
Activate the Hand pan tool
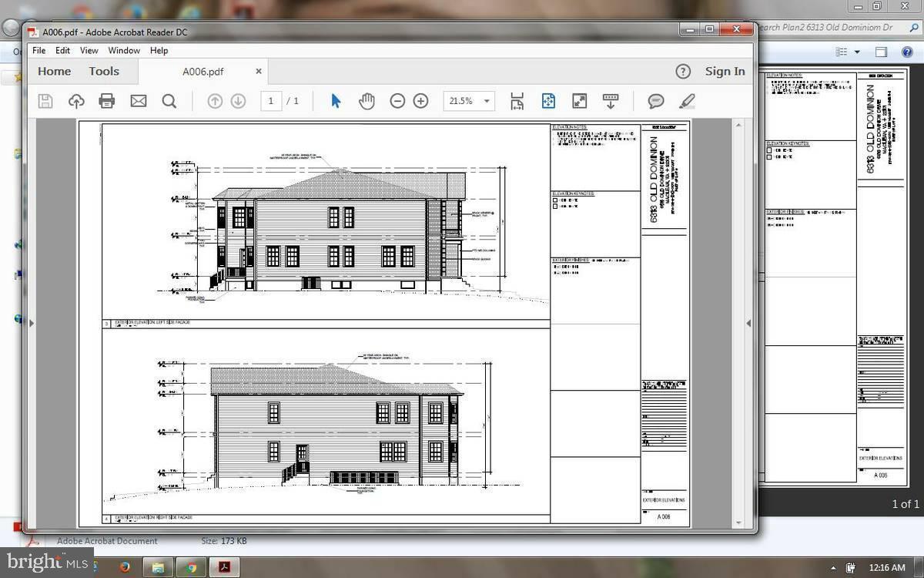[367, 101]
